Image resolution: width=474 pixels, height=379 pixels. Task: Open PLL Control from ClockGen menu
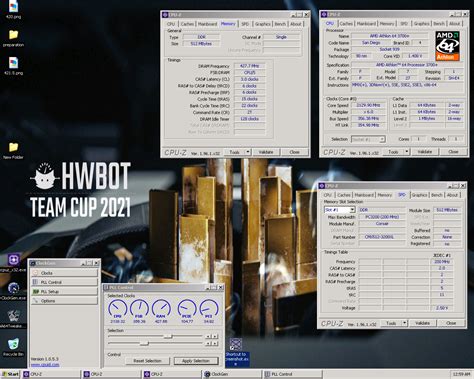click(x=65, y=282)
